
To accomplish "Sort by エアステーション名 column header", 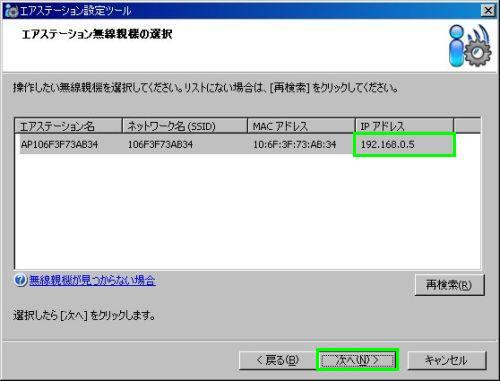I will tap(68, 126).
